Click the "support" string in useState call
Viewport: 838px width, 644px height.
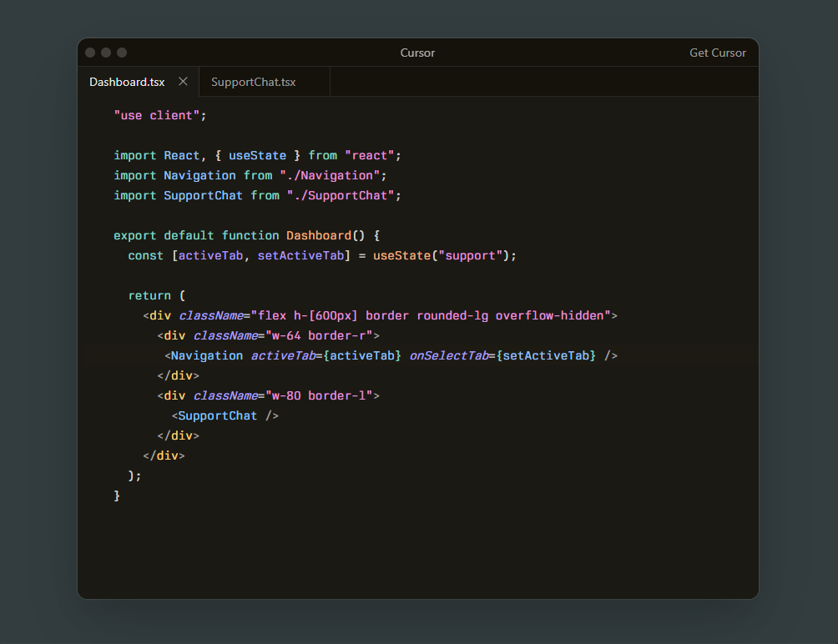click(x=473, y=255)
